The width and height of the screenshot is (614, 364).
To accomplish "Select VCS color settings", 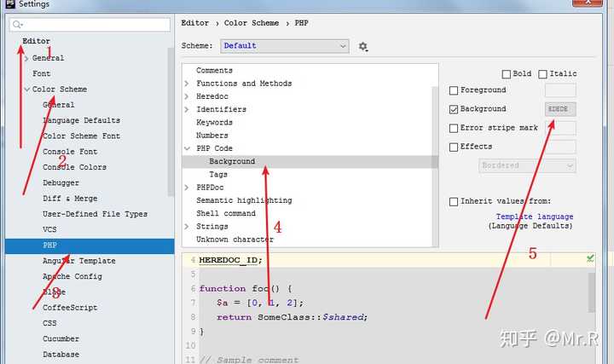I will point(49,229).
